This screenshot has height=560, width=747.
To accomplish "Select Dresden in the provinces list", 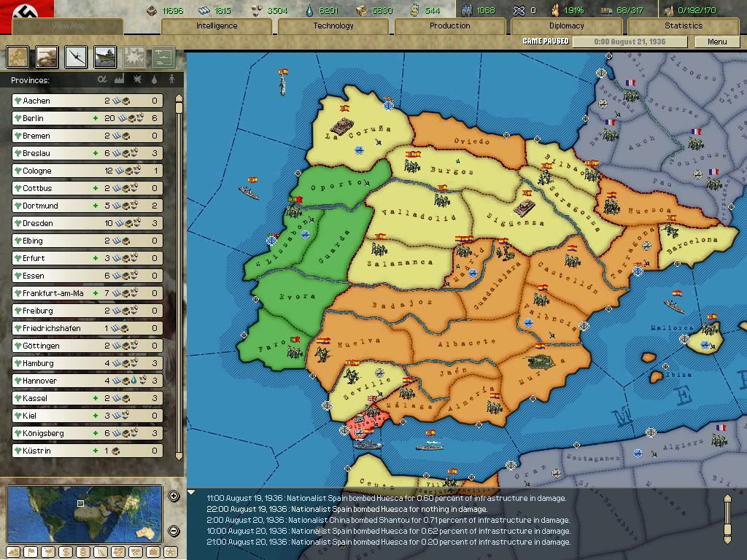I will pyautogui.click(x=88, y=223).
